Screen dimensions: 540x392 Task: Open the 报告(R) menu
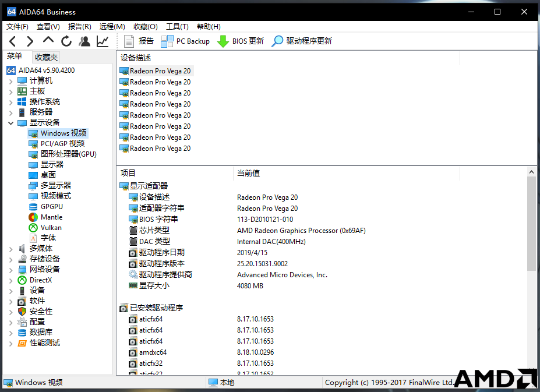pyautogui.click(x=80, y=27)
